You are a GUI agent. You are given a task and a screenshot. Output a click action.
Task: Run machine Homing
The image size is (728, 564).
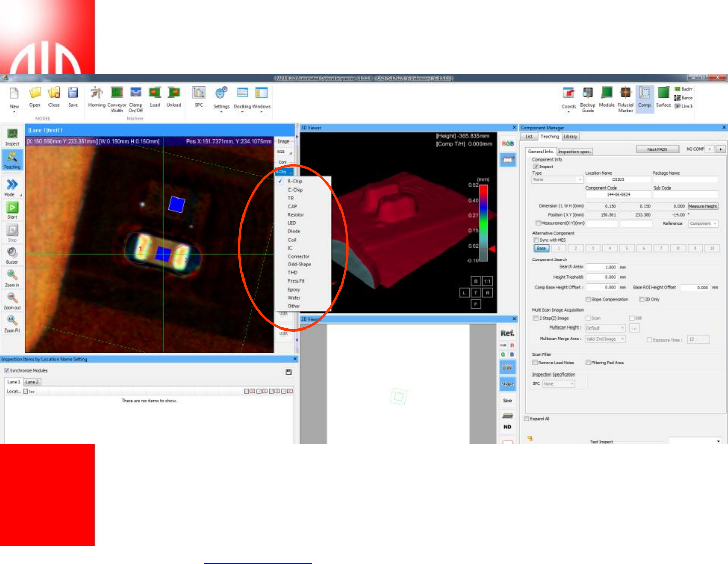tap(96, 93)
